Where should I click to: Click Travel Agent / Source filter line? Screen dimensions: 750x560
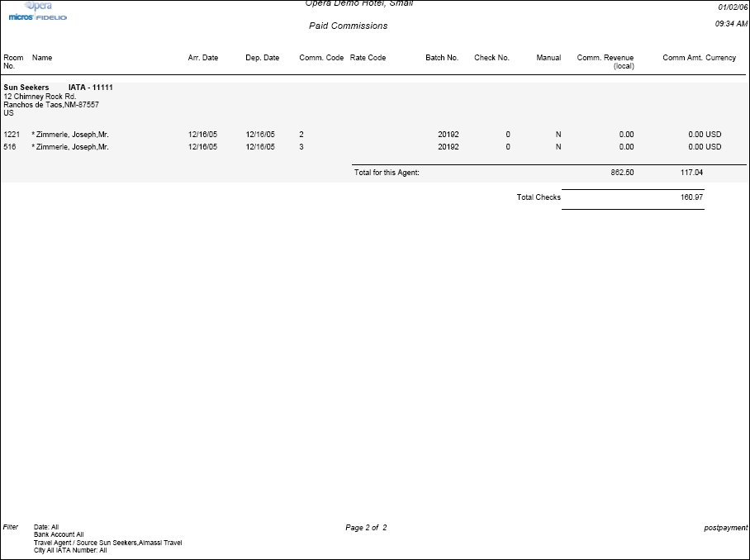[x=107, y=543]
